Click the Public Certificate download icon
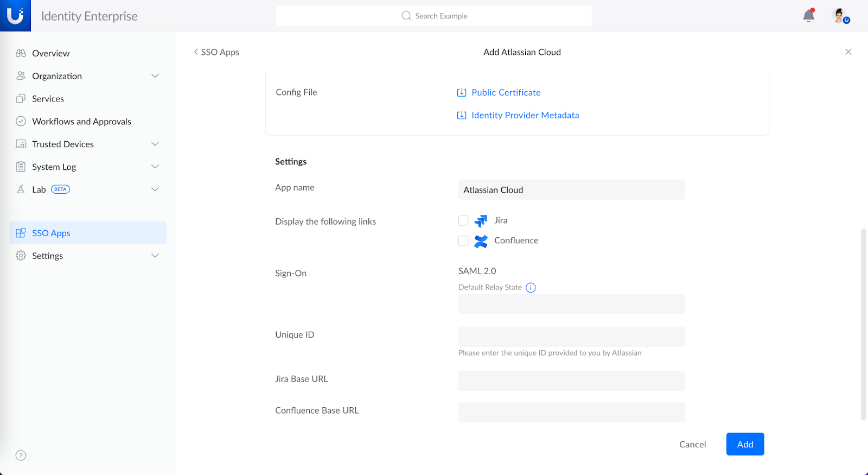868x475 pixels. [x=462, y=92]
